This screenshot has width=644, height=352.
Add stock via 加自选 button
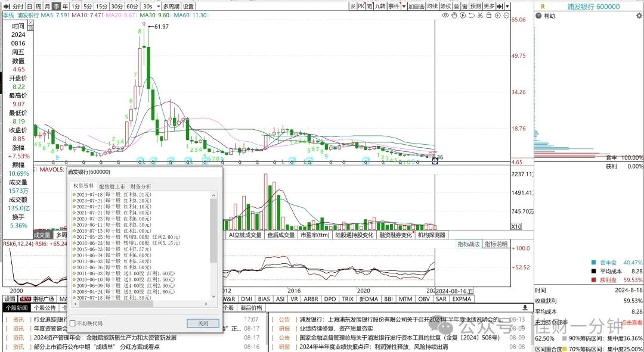point(416,7)
